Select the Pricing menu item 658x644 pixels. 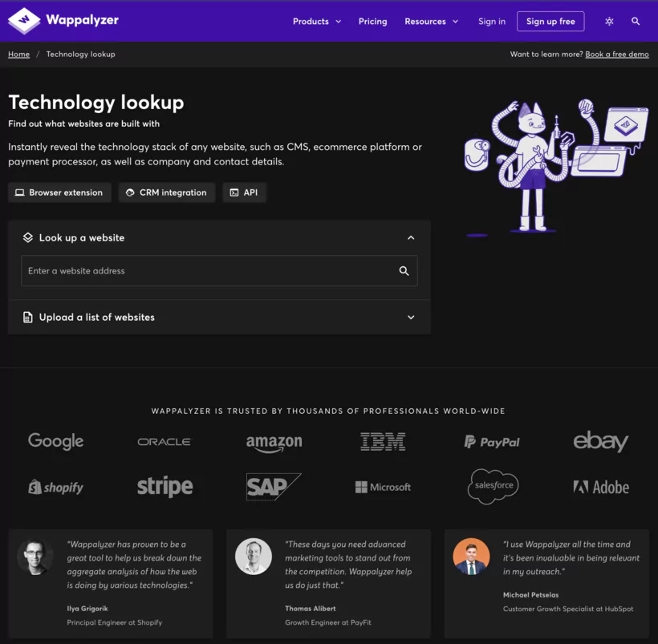[372, 22]
